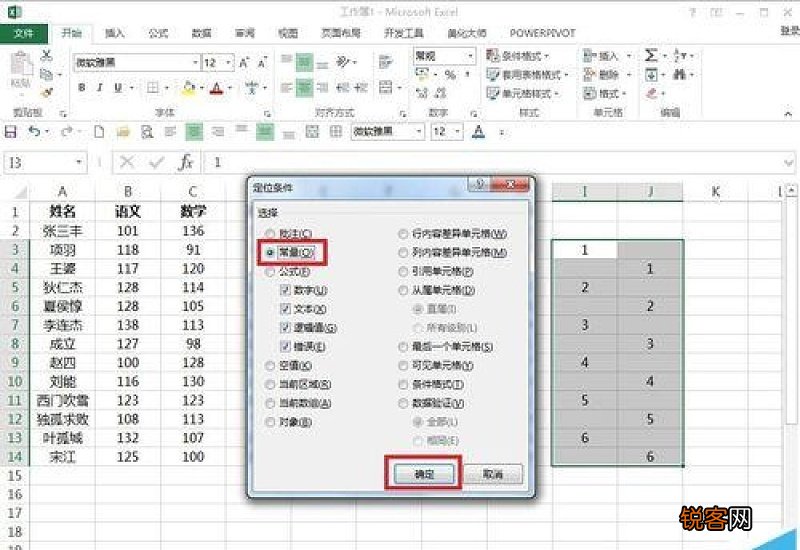Click the Paste clipboard icon
Screen dimensions: 800x550
click(x=21, y=65)
